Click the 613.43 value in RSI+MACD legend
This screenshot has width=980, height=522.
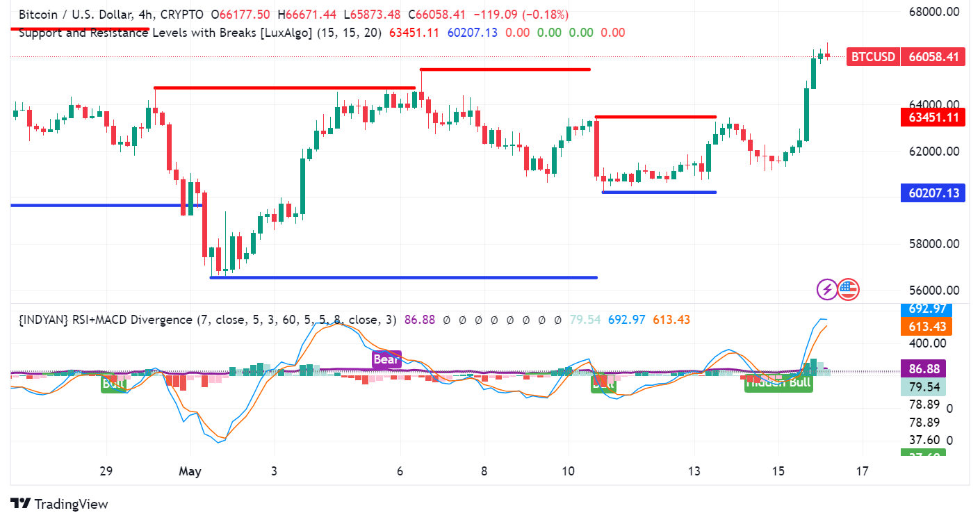tap(671, 320)
